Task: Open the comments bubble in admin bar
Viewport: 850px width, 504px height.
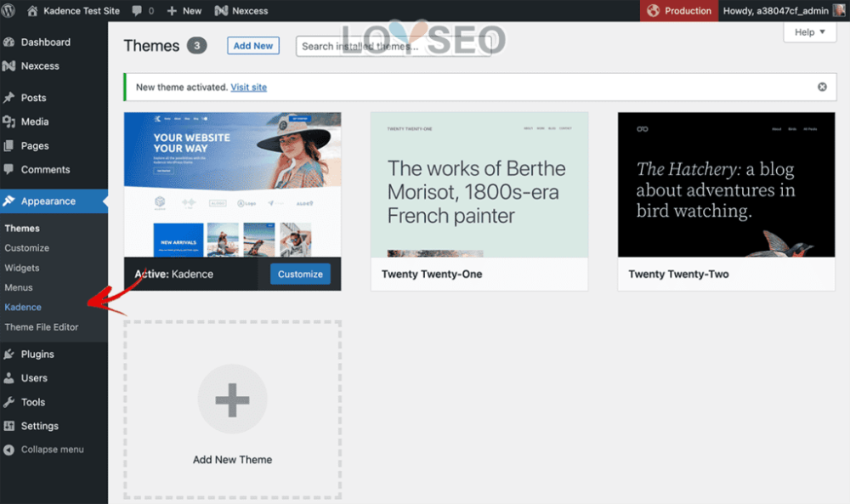Action: click(137, 10)
